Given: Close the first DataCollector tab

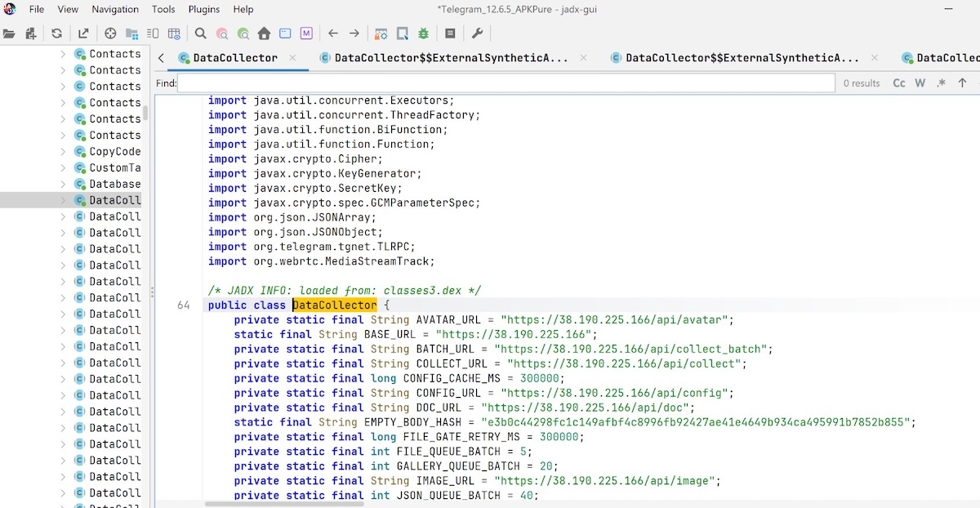Looking at the screenshot, I should [294, 58].
